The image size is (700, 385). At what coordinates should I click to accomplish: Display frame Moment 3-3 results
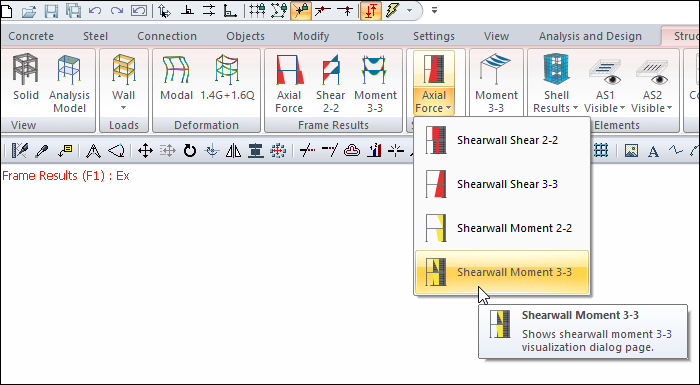coord(375,83)
